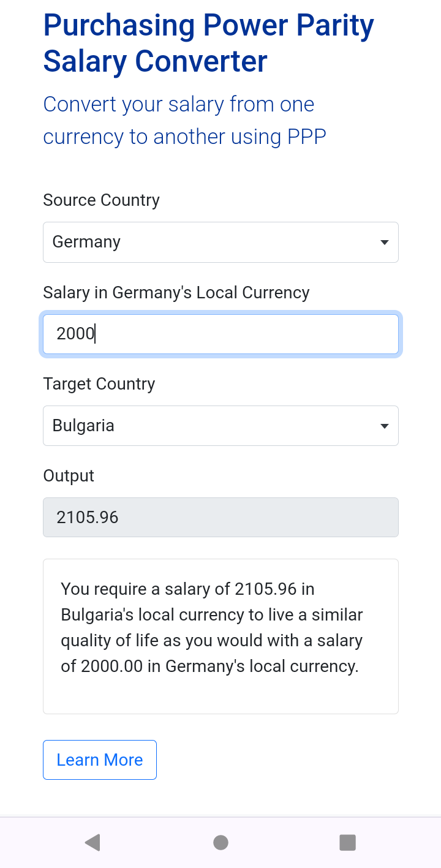Click the Target Country dropdown arrow
This screenshot has height=868, width=441.
click(x=384, y=426)
